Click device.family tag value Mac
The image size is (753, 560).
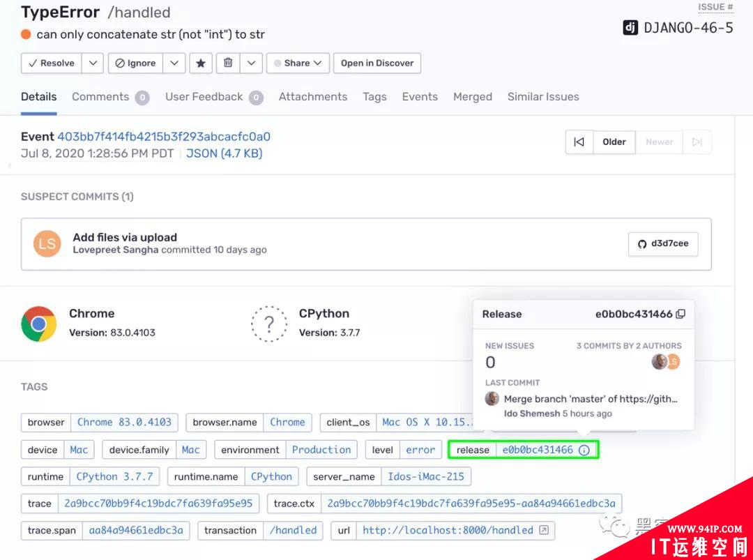[x=190, y=450]
